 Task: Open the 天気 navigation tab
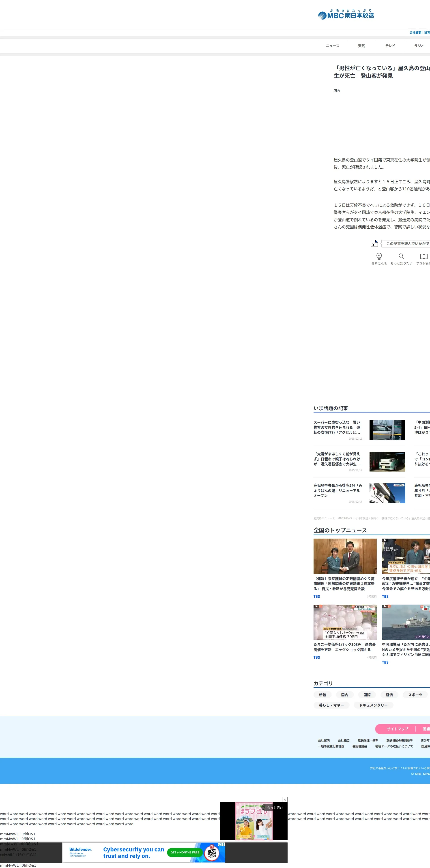tap(361, 46)
